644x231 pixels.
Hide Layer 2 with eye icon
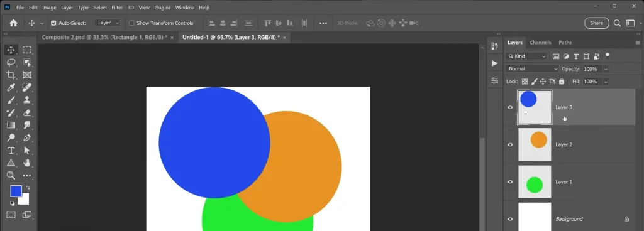[x=510, y=144]
